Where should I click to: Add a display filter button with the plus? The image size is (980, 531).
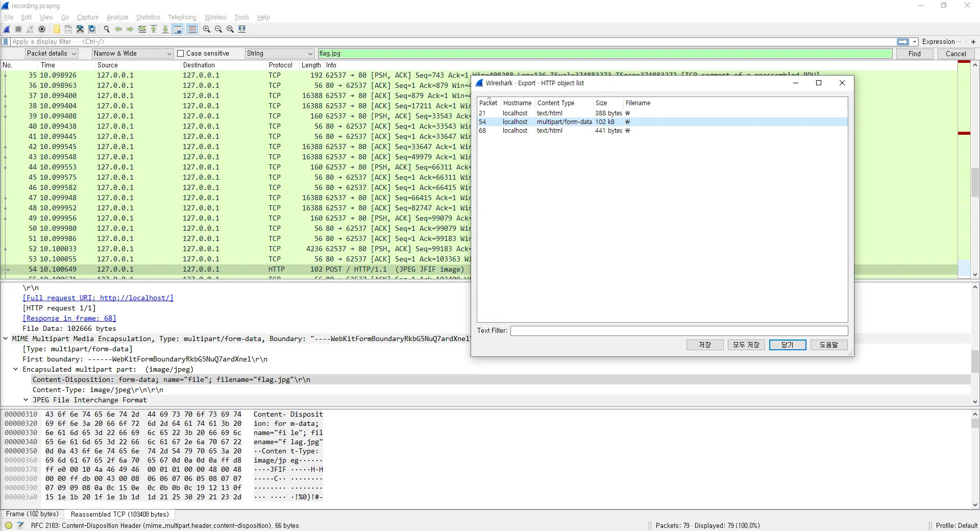[x=973, y=42]
